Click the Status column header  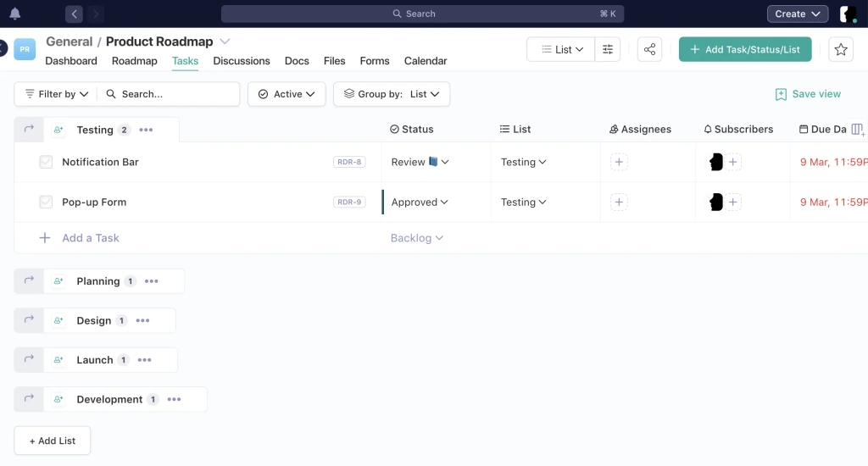click(411, 130)
